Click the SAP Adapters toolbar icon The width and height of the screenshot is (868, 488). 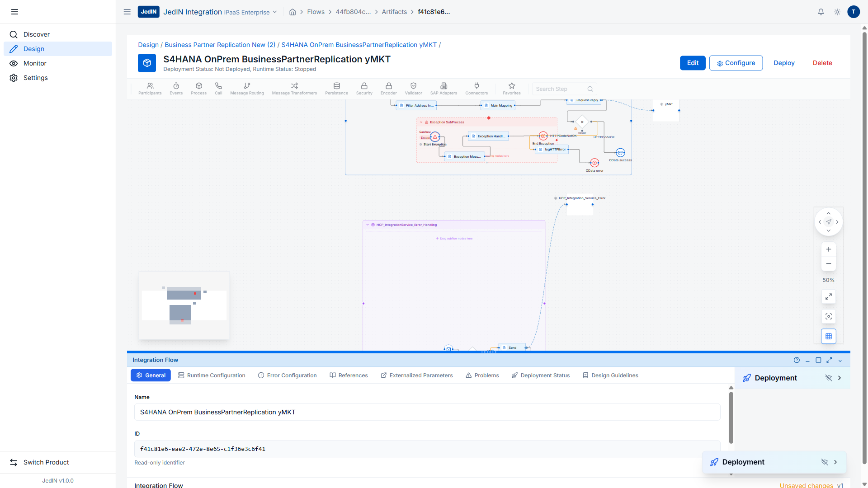coord(443,88)
